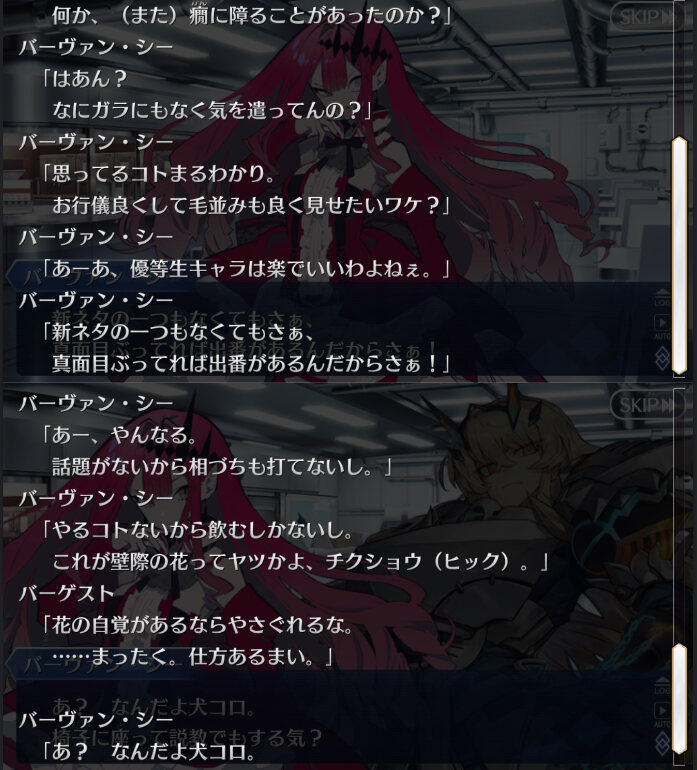Grab the white scrollbar thumb beside the 優等生キャラ line
Image resolution: width=697 pixels, height=770 pixels.
[x=679, y=255]
